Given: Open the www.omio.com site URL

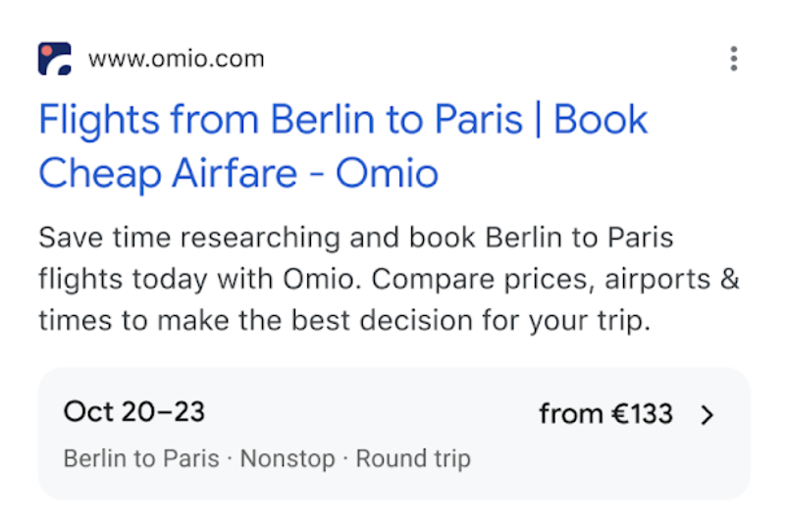Looking at the screenshot, I should 176,59.
